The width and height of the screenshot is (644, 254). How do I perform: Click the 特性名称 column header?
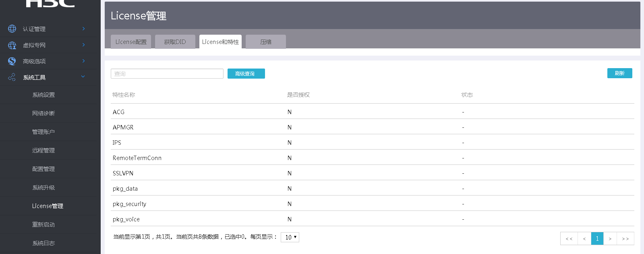click(124, 95)
